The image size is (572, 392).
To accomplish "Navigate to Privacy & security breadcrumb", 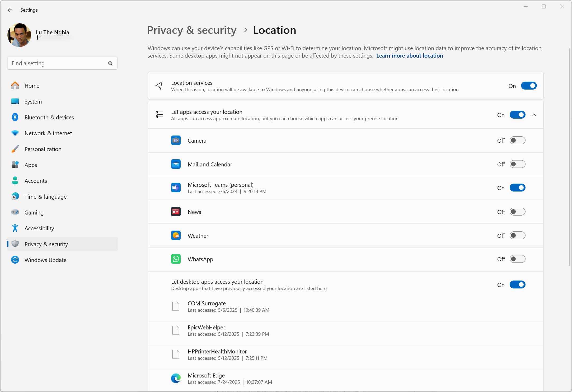I will pyautogui.click(x=192, y=30).
